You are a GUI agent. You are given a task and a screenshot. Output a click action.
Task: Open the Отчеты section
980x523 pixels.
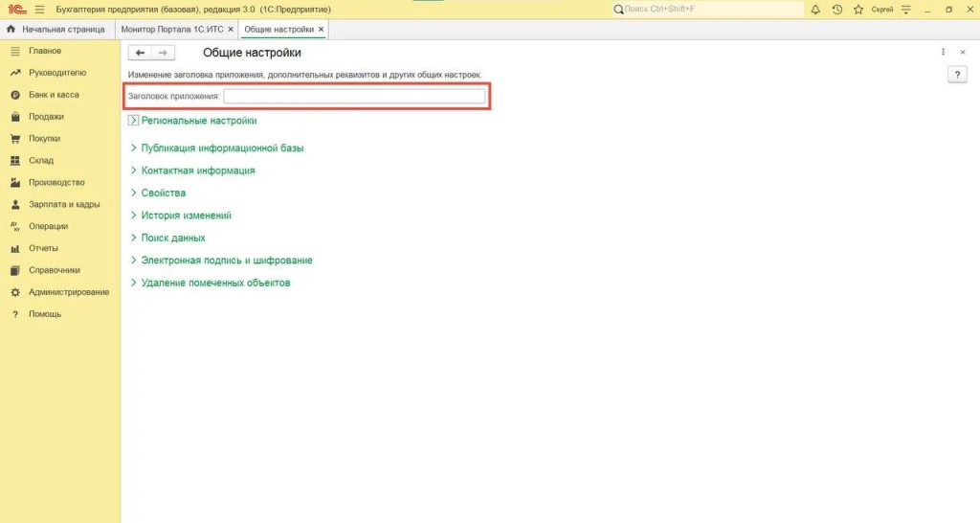click(43, 248)
